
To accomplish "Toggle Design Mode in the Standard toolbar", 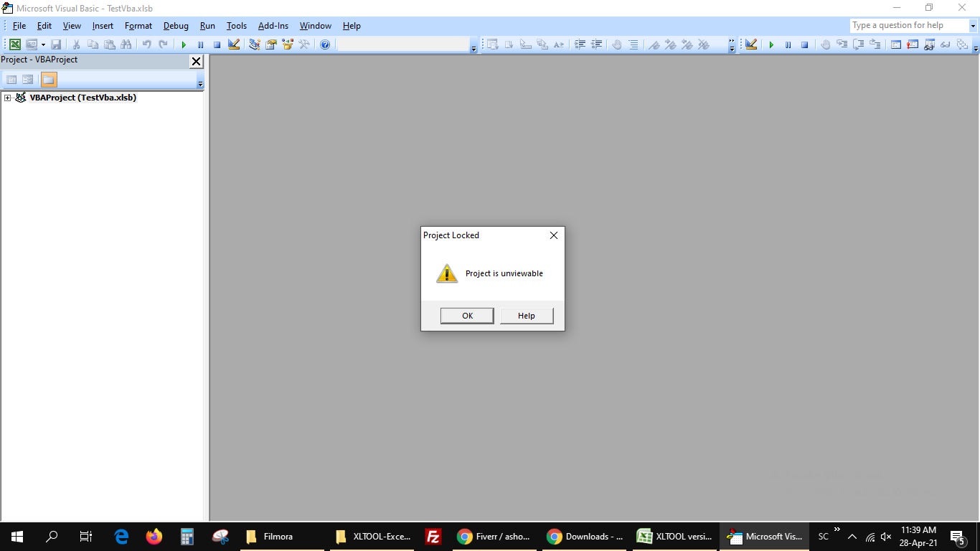I will (234, 44).
